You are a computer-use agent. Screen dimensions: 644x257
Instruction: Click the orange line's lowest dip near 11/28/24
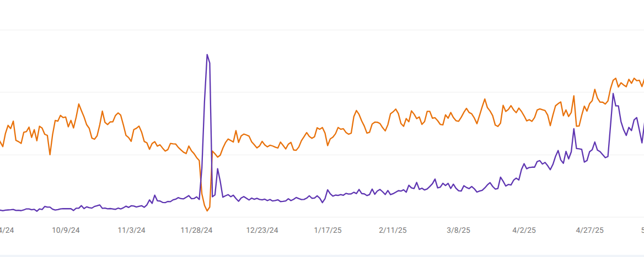click(x=207, y=210)
